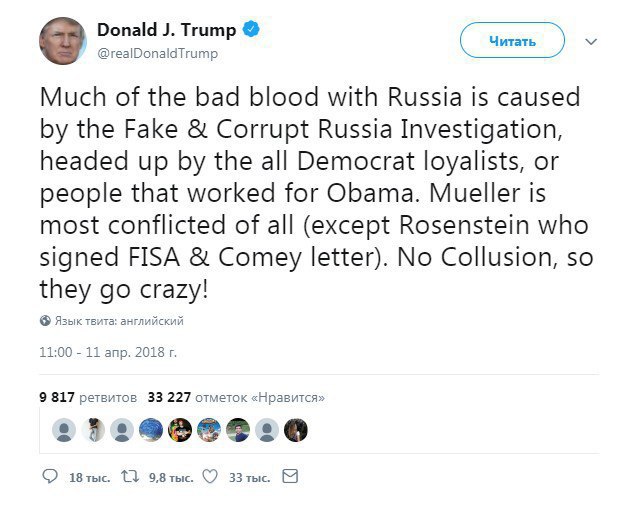Click the last dark-haired liker avatar
This screenshot has height=506, width=633.
coord(296,430)
